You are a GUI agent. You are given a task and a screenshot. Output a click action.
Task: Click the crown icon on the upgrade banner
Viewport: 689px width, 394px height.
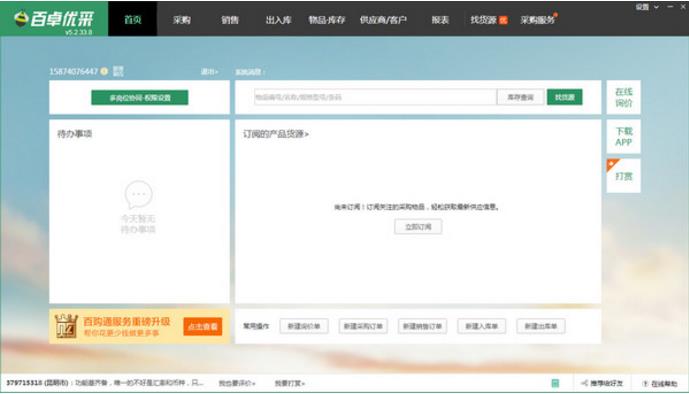click(66, 326)
